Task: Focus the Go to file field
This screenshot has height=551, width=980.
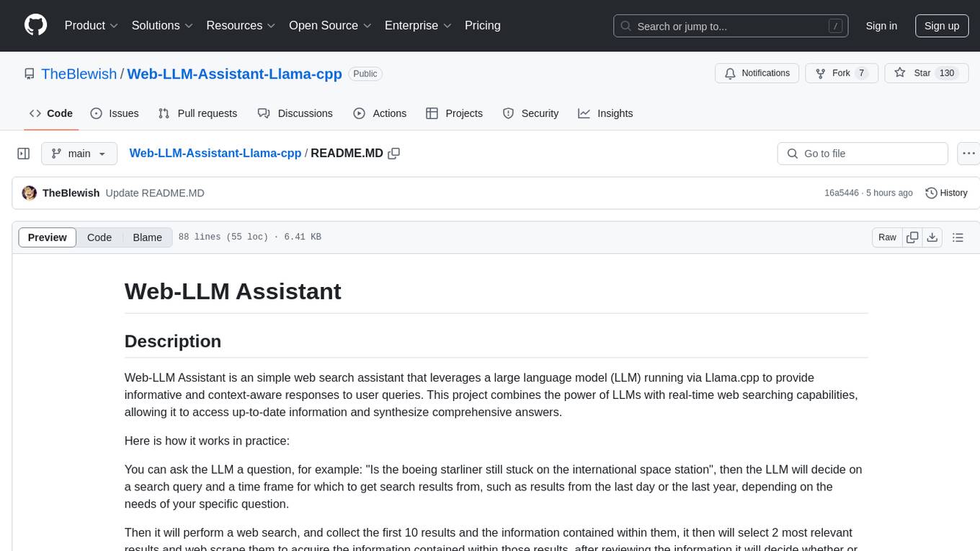Action: (863, 154)
